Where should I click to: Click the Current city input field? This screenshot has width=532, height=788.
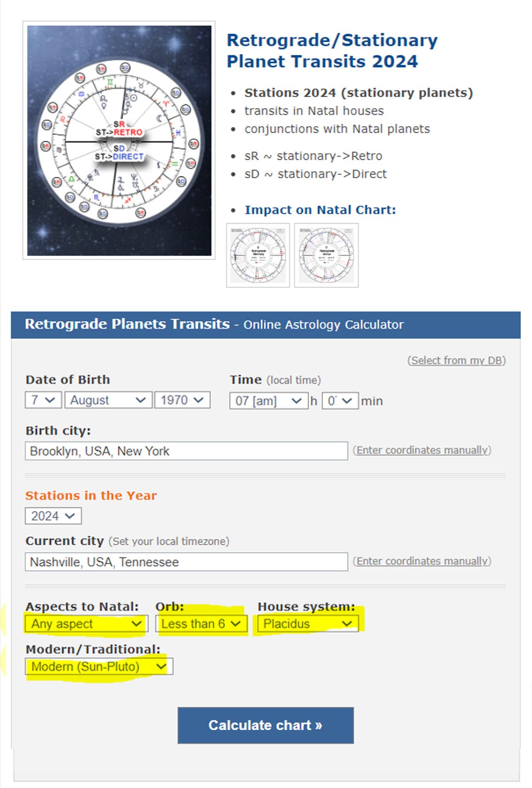click(186, 562)
